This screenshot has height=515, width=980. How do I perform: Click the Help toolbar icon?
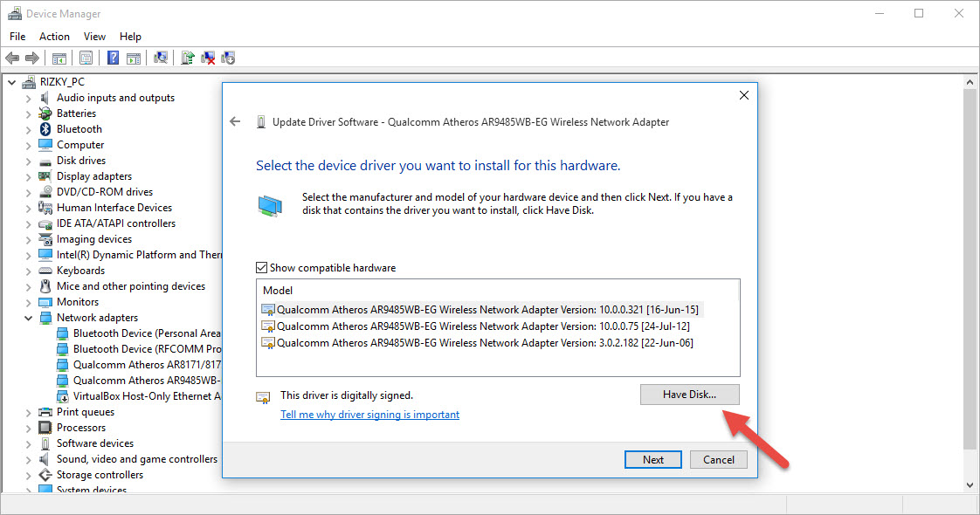click(x=113, y=58)
